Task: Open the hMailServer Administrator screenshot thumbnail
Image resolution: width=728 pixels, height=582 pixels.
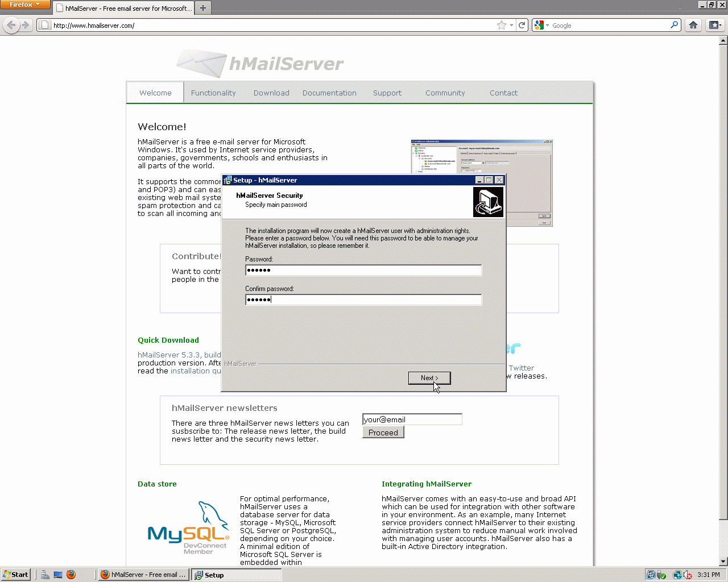Action: (x=481, y=182)
